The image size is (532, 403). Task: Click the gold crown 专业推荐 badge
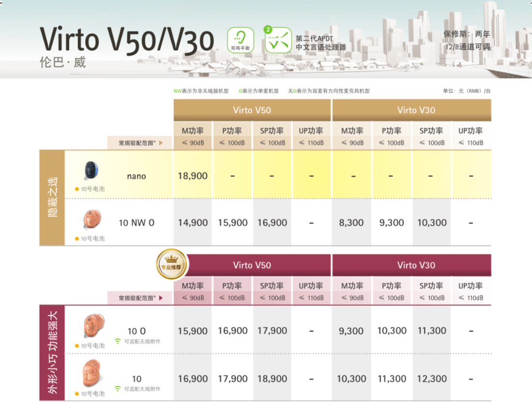tap(172, 264)
